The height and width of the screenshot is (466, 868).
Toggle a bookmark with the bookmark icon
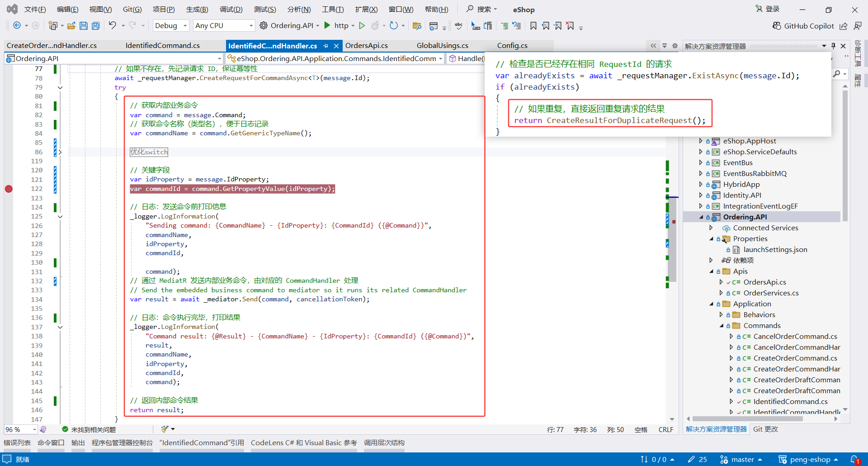(x=533, y=26)
